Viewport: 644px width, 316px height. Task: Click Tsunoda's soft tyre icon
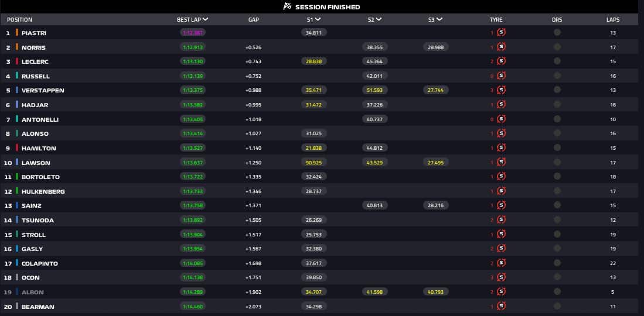coord(501,219)
